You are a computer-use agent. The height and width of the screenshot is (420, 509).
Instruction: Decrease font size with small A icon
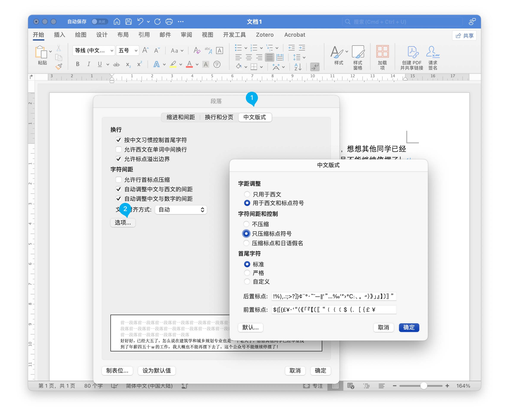157,50
